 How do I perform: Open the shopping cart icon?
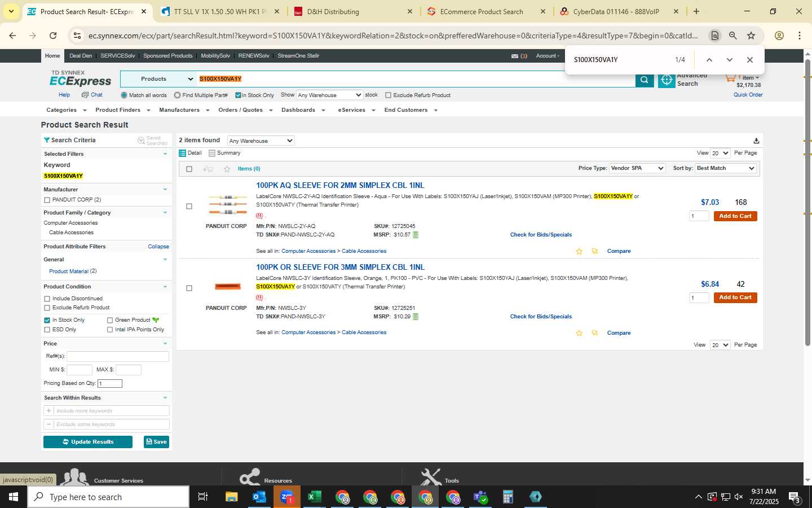tap(730, 78)
